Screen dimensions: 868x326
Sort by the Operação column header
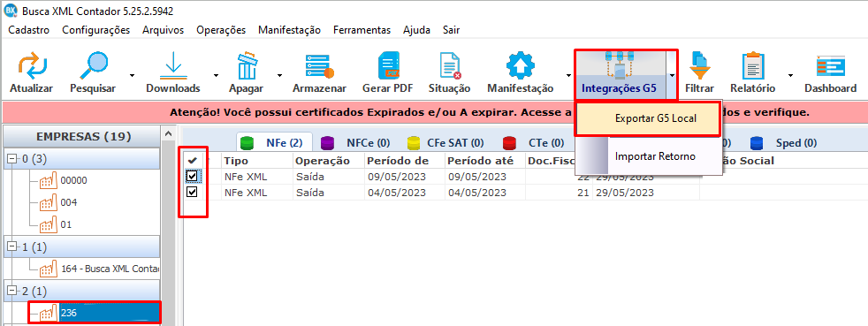click(329, 161)
